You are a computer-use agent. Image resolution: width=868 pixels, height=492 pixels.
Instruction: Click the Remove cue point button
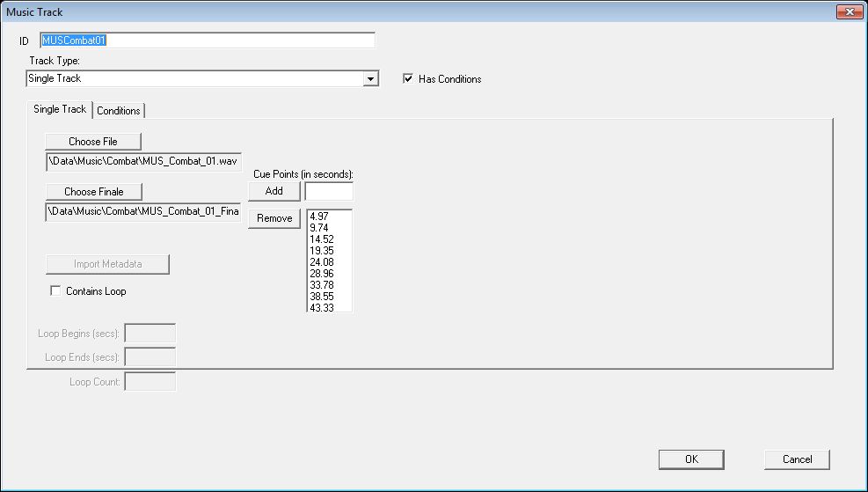pyautogui.click(x=274, y=218)
